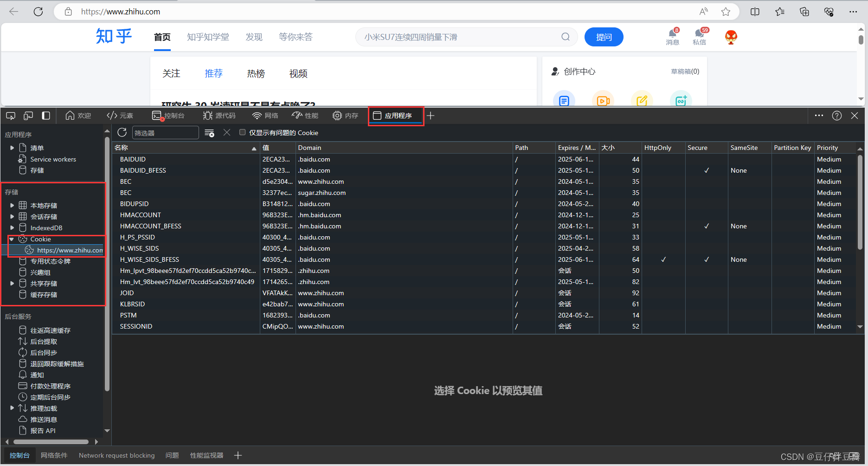Screen dimensions: 868x466
Task: Expand the 共享存储 node
Action: (x=12, y=283)
